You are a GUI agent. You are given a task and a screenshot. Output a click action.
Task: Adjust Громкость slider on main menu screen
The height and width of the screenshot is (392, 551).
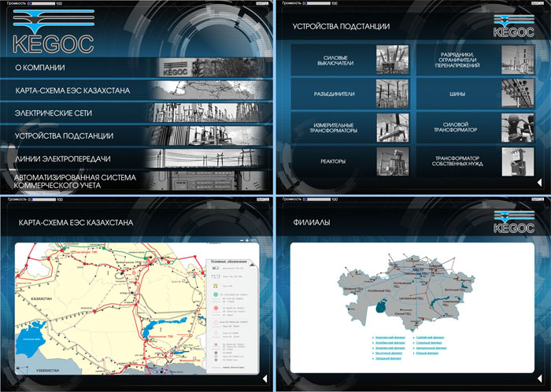pos(43,3)
